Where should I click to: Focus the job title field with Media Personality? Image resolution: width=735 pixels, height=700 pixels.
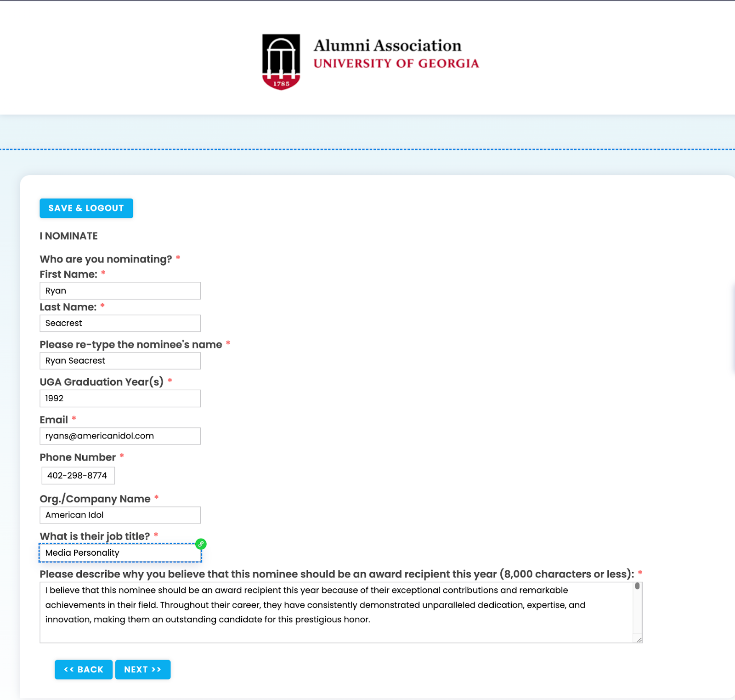click(120, 553)
